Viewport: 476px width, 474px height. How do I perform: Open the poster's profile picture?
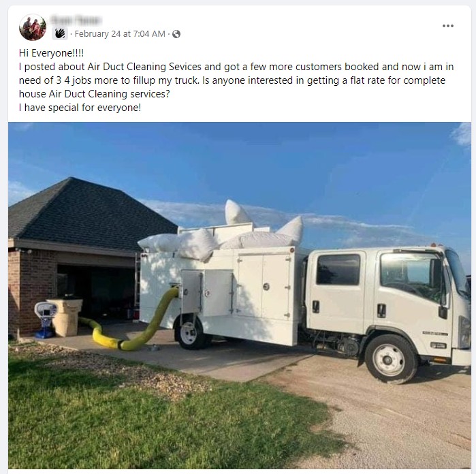[33, 27]
